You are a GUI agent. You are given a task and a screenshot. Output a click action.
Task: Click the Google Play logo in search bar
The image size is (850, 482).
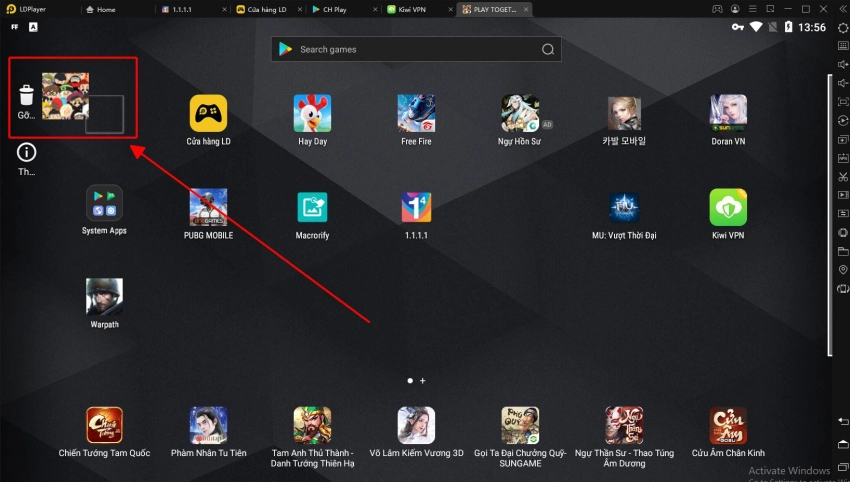(285, 49)
